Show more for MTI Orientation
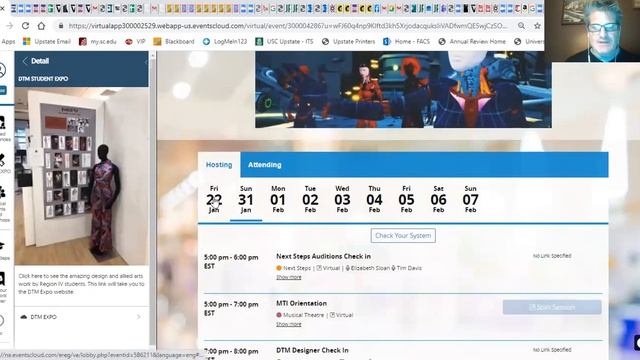 289,324
